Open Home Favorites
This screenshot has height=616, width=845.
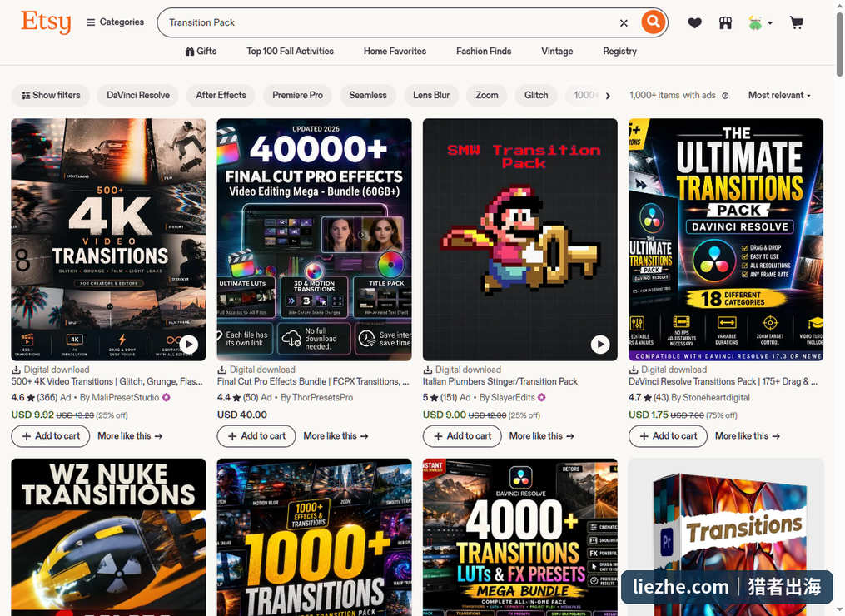395,52
